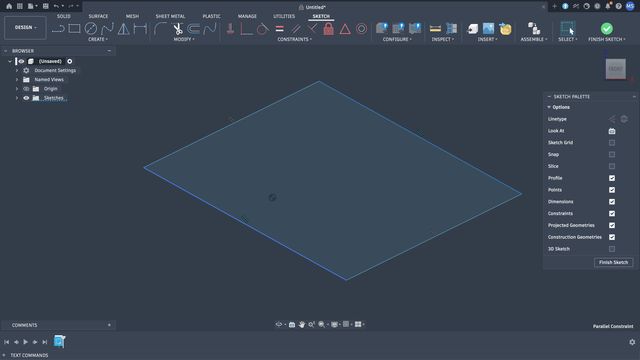Click the ViewCube front face

pyautogui.click(x=616, y=69)
